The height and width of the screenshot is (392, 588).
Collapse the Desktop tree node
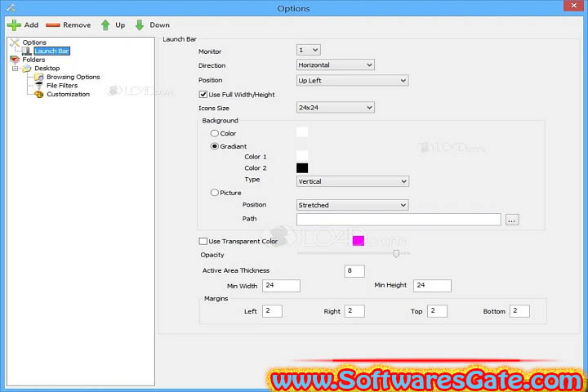point(15,69)
